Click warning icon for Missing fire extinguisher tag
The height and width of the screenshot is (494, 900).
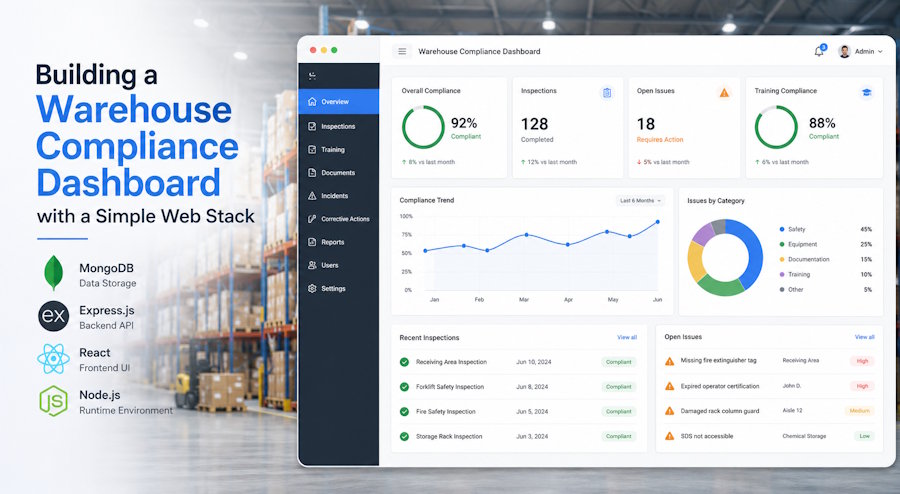point(669,361)
